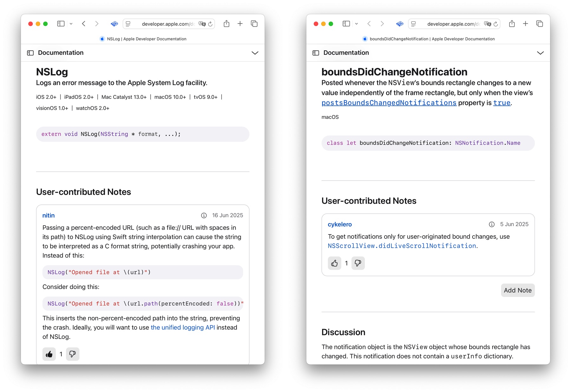Click the 16 Jun 2025 date

point(227,215)
